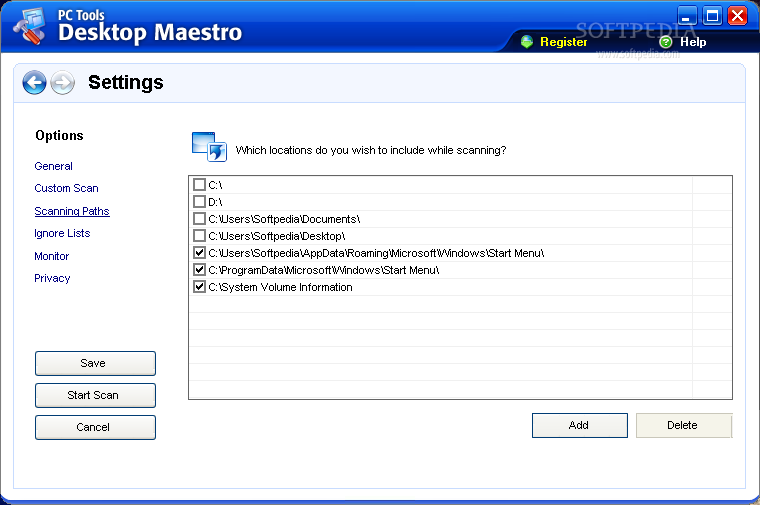Uncheck the AppData Roaming Start Menu checkbox
Image resolution: width=760 pixels, height=505 pixels.
[x=199, y=252]
